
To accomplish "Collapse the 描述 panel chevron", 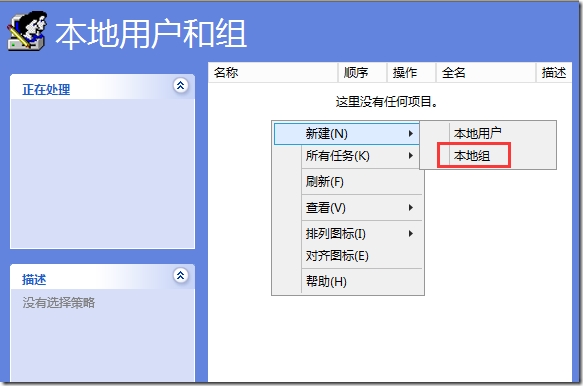I will click(x=181, y=276).
